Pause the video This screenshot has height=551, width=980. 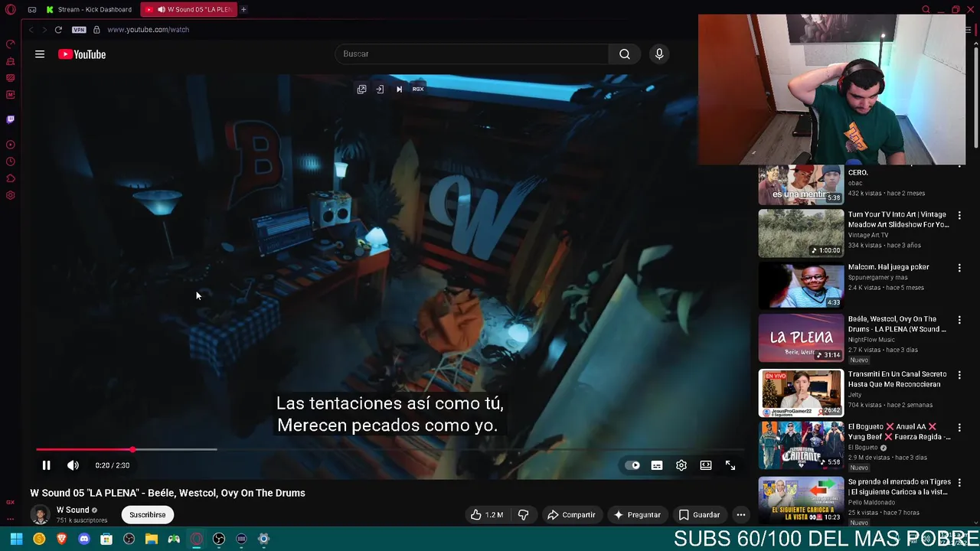[46, 465]
